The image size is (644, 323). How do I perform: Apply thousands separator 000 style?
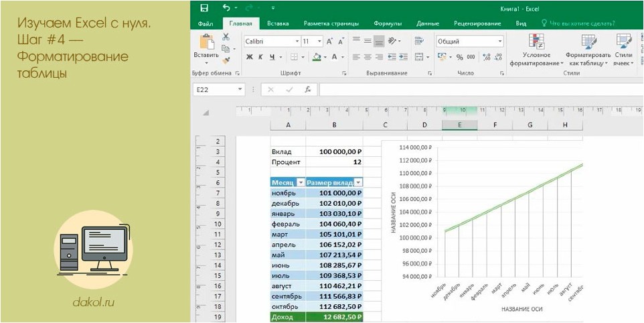pyautogui.click(x=471, y=57)
